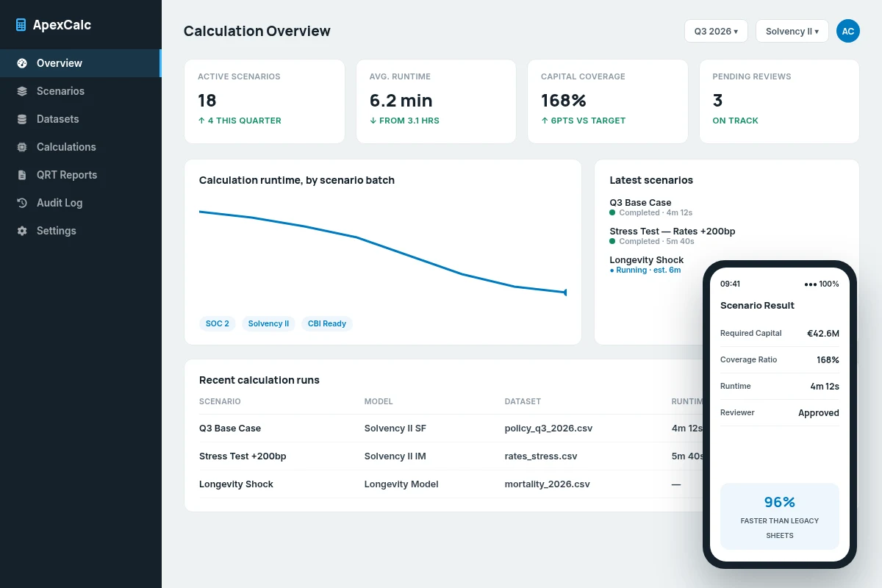Click the SCENARIO column header
This screenshot has height=588, width=882.
point(220,401)
